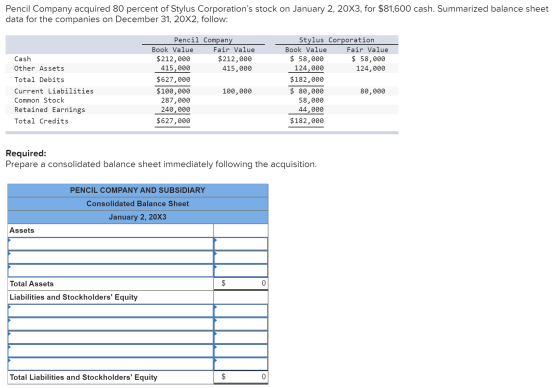Click Pencil Retained Earnings 240,000
This screenshot has width=560, height=388.
[x=175, y=110]
